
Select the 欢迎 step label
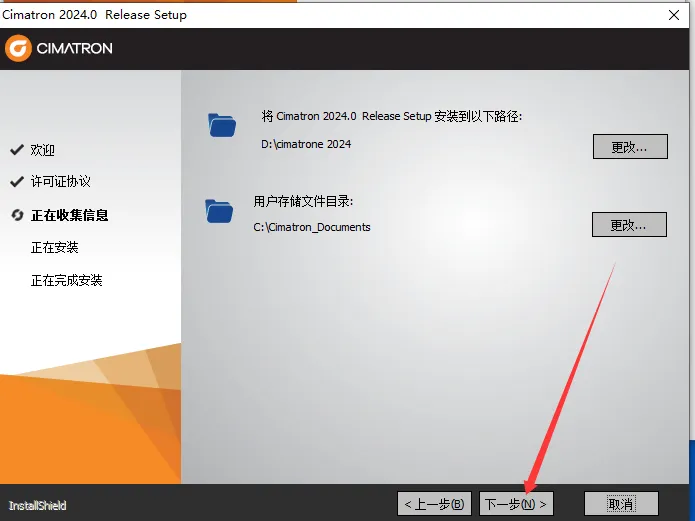(43, 150)
